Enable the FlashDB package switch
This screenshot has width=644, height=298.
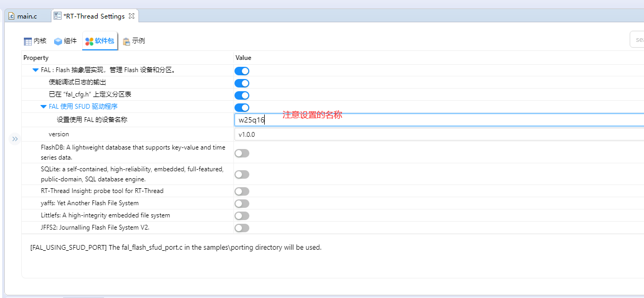click(242, 153)
